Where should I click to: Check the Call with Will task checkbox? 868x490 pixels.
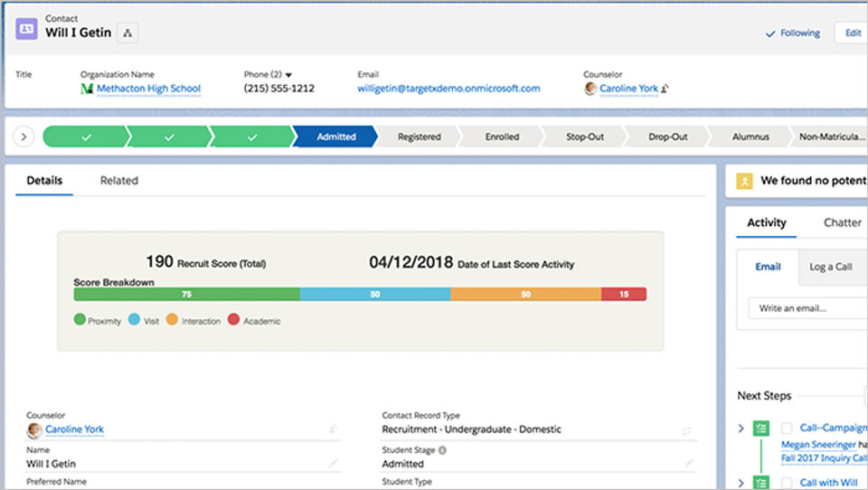click(x=787, y=483)
